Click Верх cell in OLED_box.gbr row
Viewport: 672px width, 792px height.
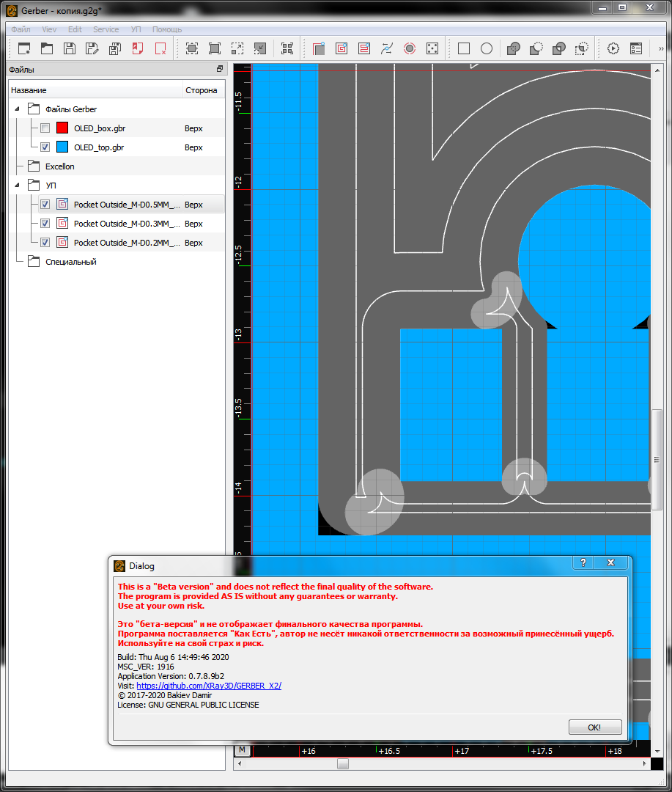tap(193, 128)
